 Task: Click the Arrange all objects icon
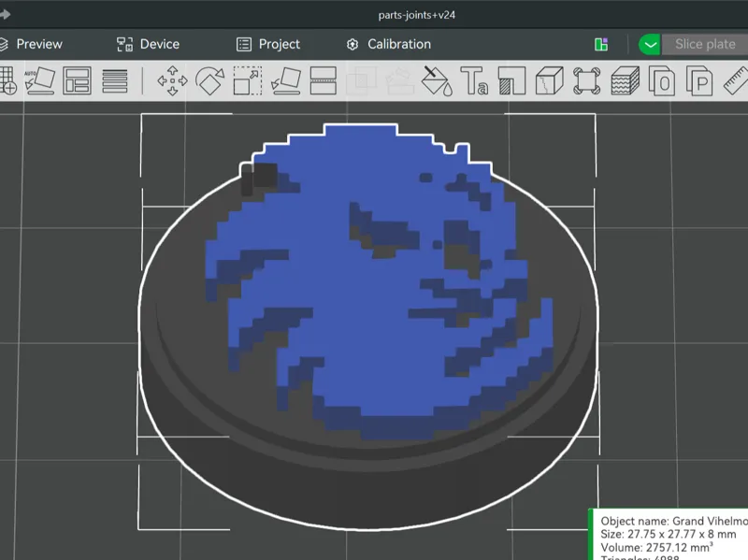(x=77, y=80)
